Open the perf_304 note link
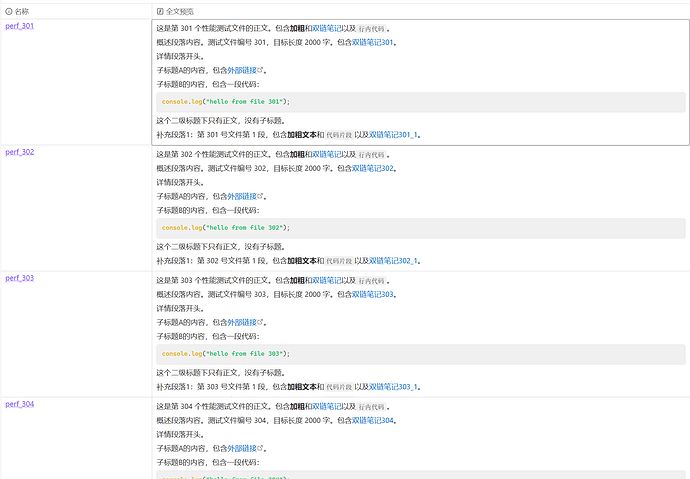The width and height of the screenshot is (690, 479). [19, 404]
